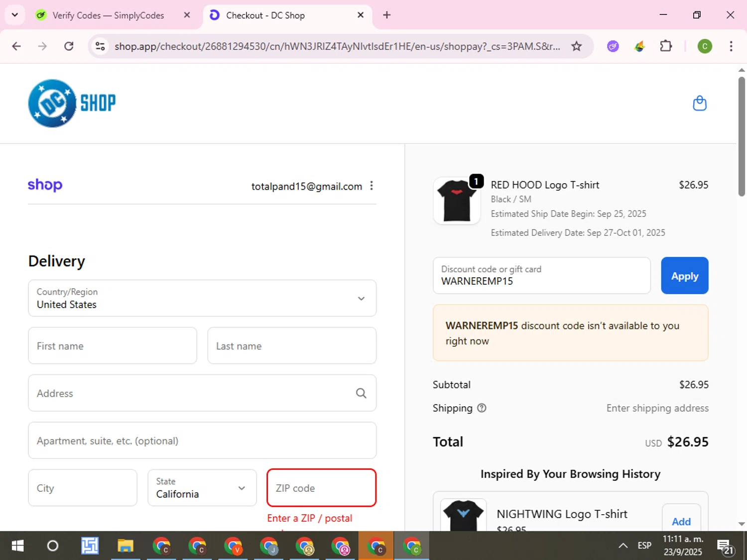
Task: Click the totalpand15@gmail.com email text
Action: [x=307, y=186]
